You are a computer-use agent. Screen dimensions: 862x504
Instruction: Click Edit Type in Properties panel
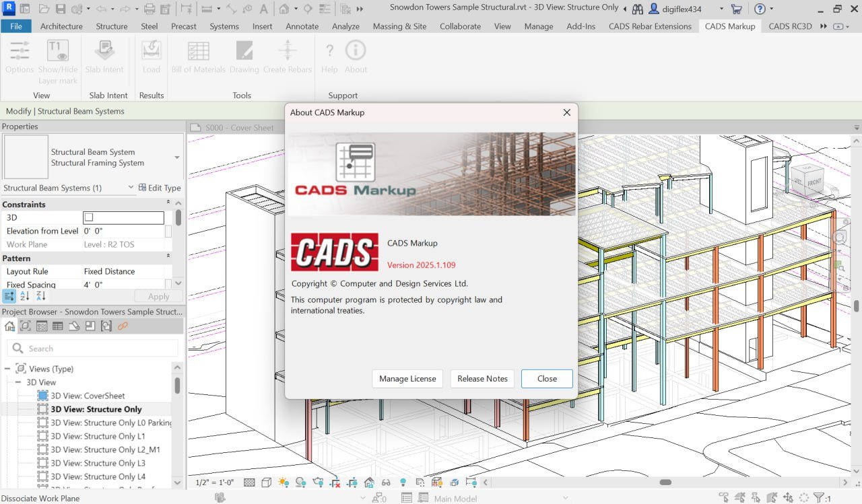pyautogui.click(x=160, y=188)
